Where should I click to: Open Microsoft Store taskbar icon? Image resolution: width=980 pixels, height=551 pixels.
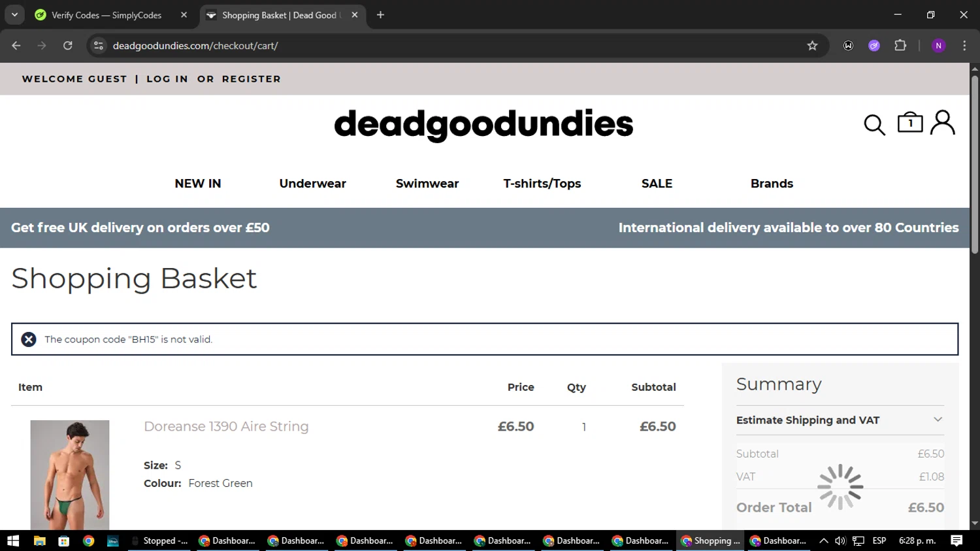click(x=63, y=541)
